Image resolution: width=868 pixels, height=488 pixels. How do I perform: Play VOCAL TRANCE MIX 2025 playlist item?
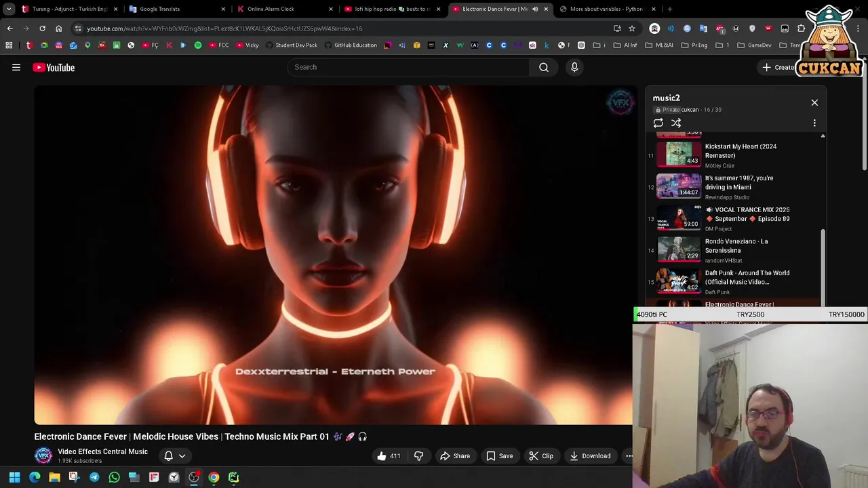[x=734, y=218]
